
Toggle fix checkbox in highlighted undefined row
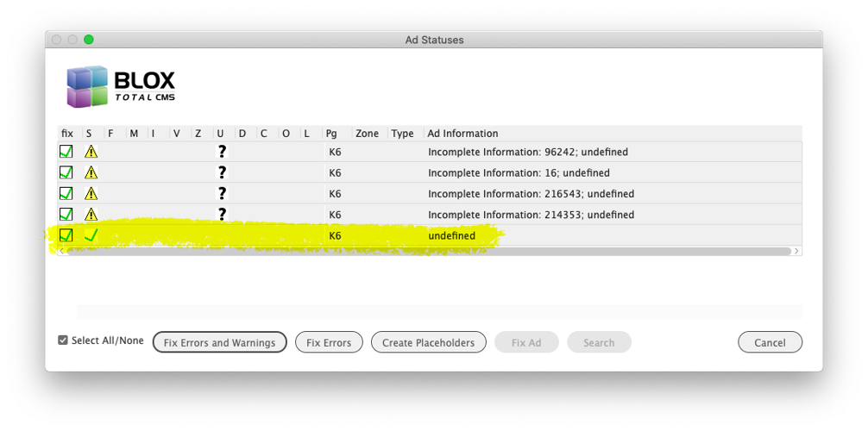pyautogui.click(x=66, y=235)
